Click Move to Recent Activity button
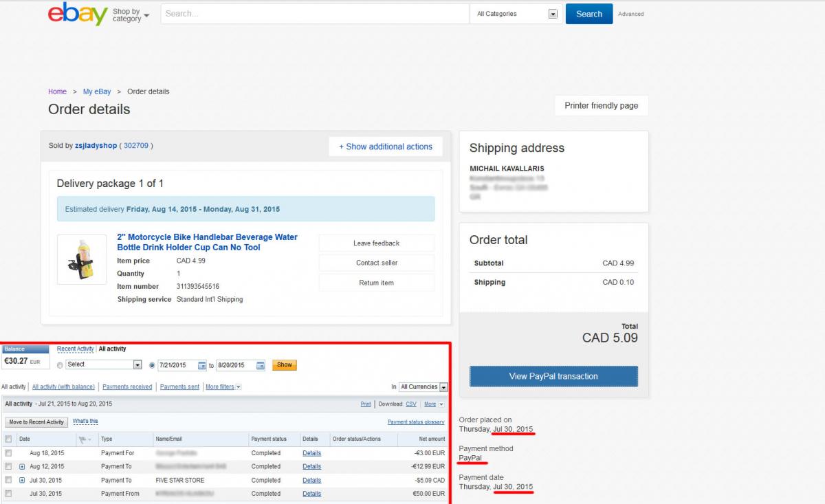825x504 pixels. pos(36,422)
